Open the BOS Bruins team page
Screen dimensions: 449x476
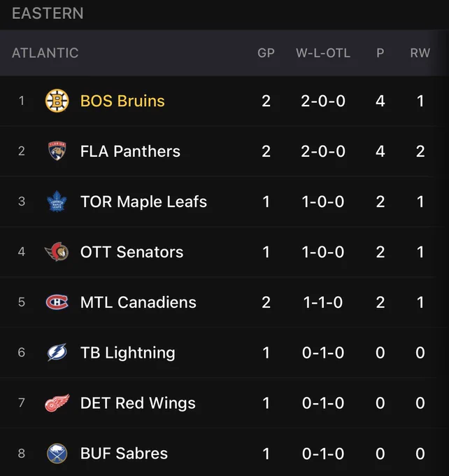point(122,101)
